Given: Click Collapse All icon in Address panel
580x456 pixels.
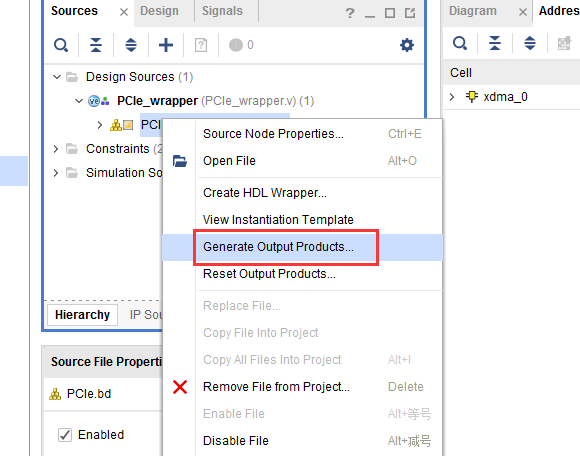Looking at the screenshot, I should 495,43.
